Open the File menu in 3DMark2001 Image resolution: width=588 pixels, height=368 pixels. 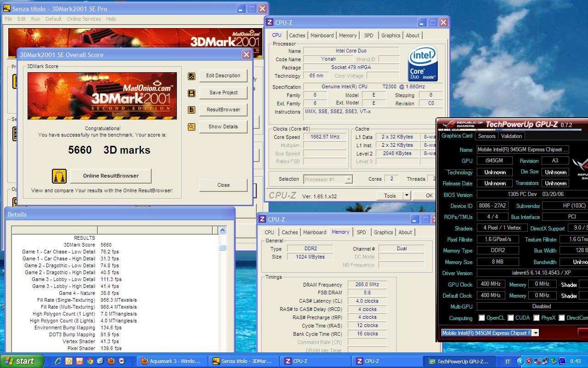point(8,19)
